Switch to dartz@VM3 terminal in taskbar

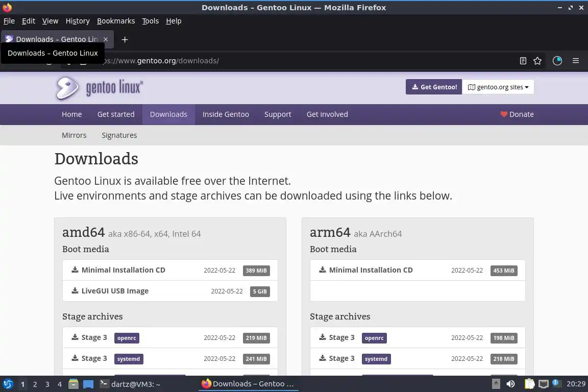tap(130, 384)
